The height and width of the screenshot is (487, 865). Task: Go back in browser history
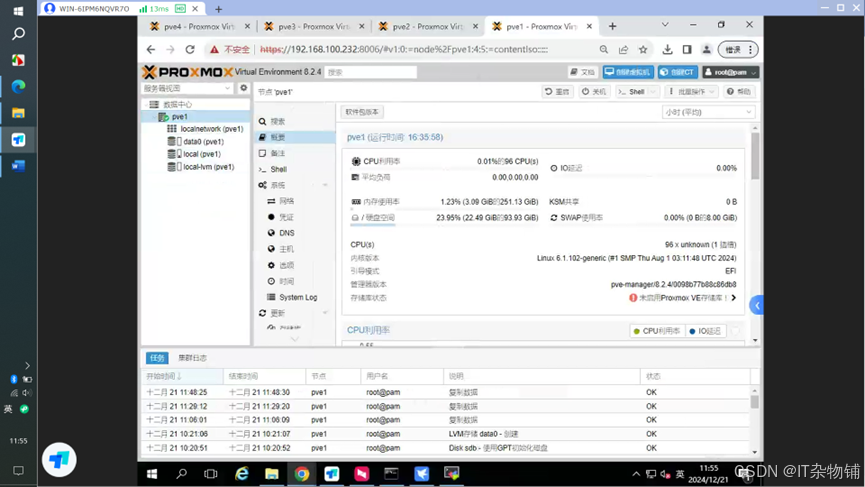point(151,50)
